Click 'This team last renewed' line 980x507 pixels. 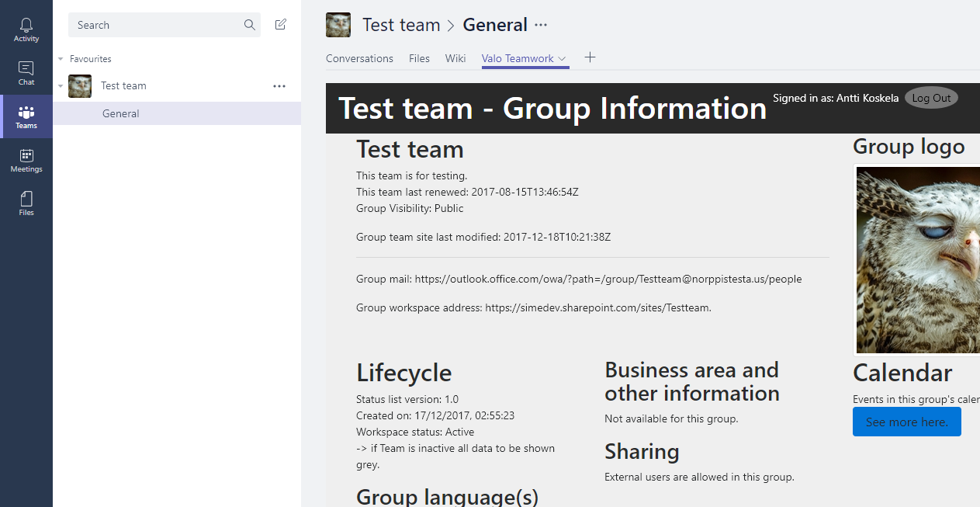pos(467,192)
